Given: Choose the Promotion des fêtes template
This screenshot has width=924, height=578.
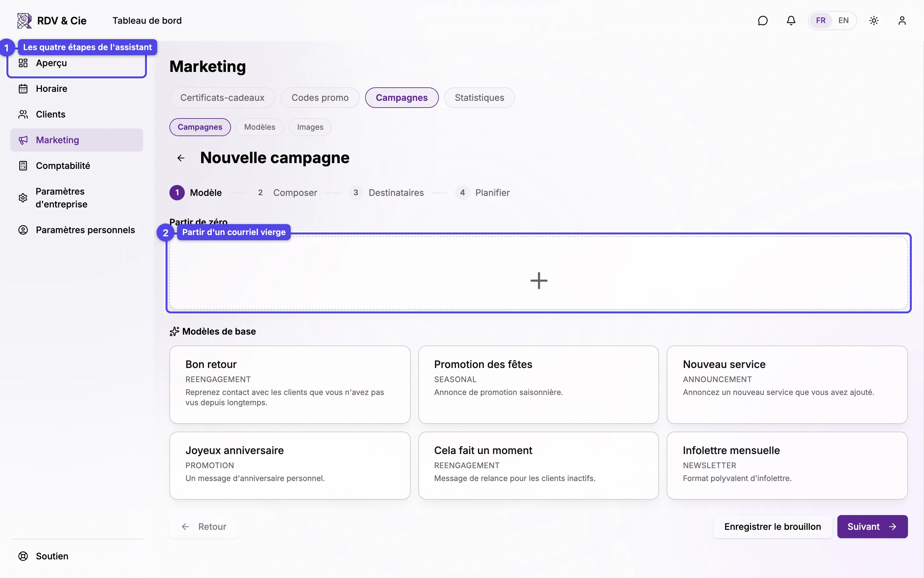Looking at the screenshot, I should click(538, 385).
